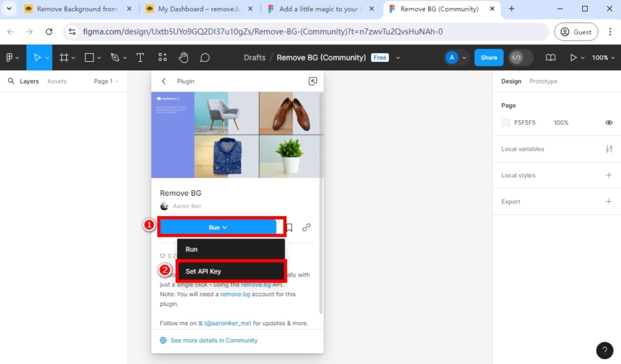621x364 pixels.
Task: Click the F5F5F5 page color swatch
Action: 505,122
